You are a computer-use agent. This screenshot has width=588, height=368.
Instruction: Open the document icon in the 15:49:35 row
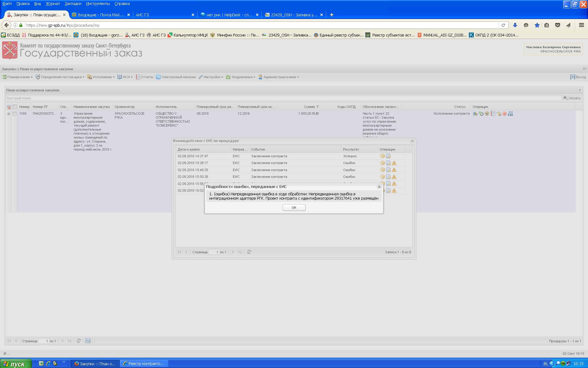tap(388, 170)
